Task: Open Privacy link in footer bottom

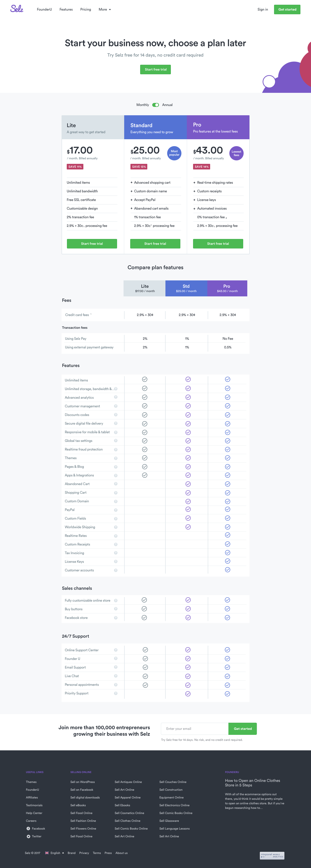Action: [x=84, y=853]
